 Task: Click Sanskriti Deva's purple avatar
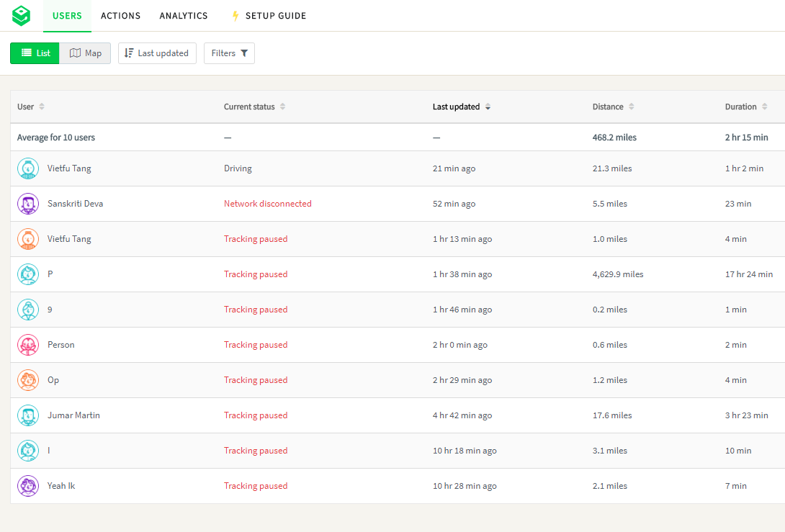[28, 204]
